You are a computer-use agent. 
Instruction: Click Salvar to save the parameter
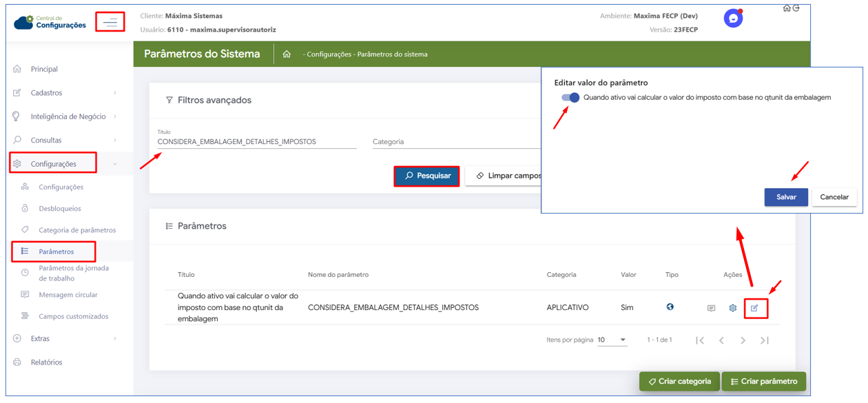(786, 197)
